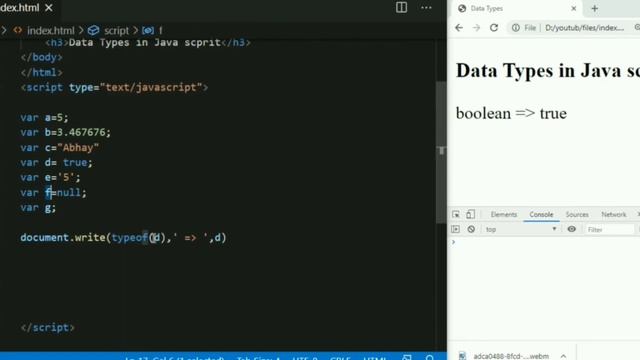Viewport: 640px width, 360px height.
Task: Click the string "Abhay" in code
Action: (78, 147)
